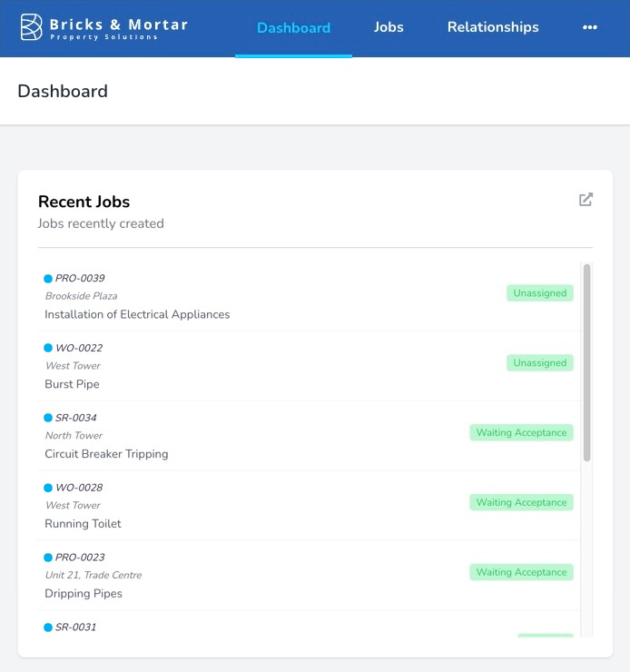The image size is (630, 672).
Task: Click the Jobs recently created subtitle
Action: click(101, 223)
